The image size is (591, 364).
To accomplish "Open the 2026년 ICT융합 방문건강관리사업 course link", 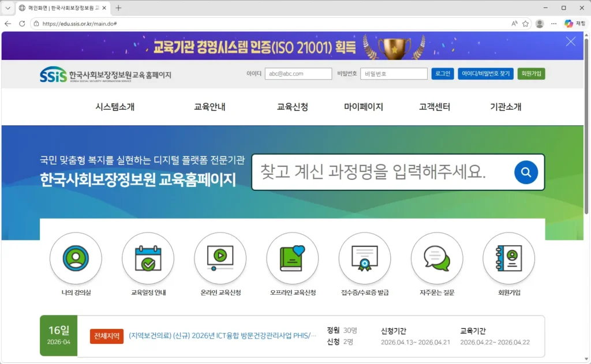I will coord(222,335).
